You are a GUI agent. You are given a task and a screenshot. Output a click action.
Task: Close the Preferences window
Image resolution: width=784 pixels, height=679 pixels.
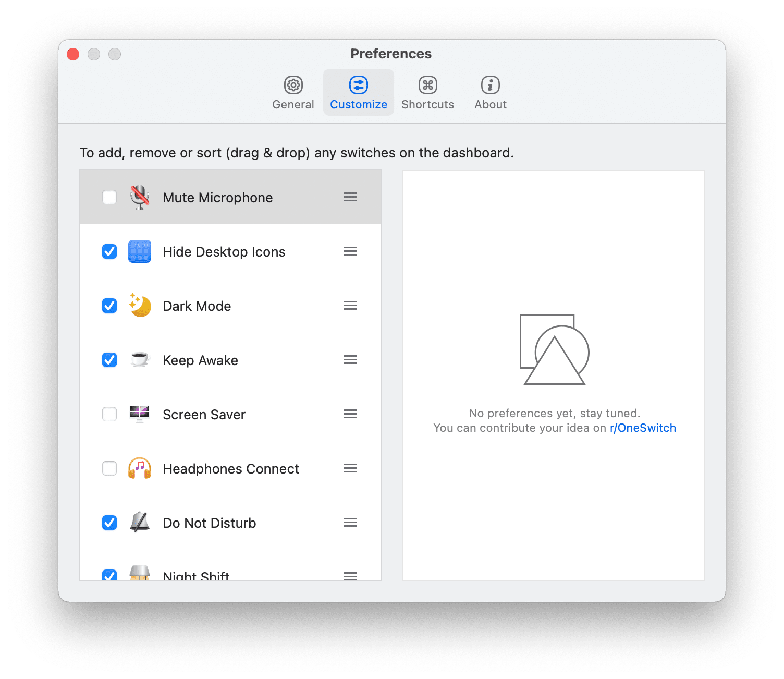(x=73, y=54)
